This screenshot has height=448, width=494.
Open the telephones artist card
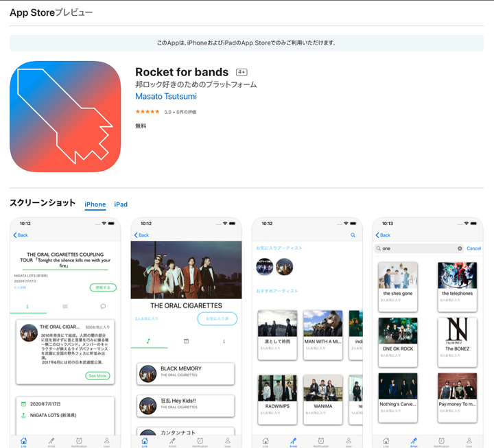click(458, 287)
